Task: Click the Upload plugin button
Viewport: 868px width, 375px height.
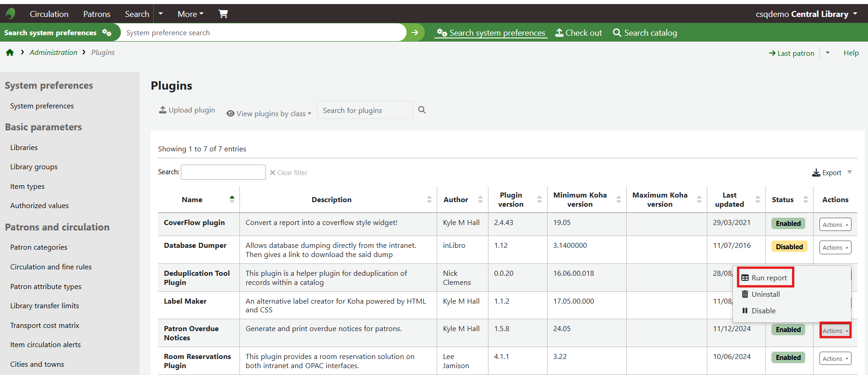Action: coord(187,110)
